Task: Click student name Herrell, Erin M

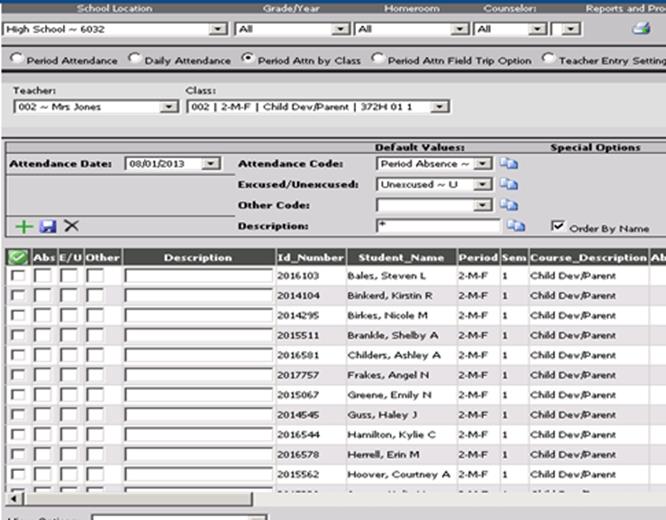Action: click(x=384, y=454)
